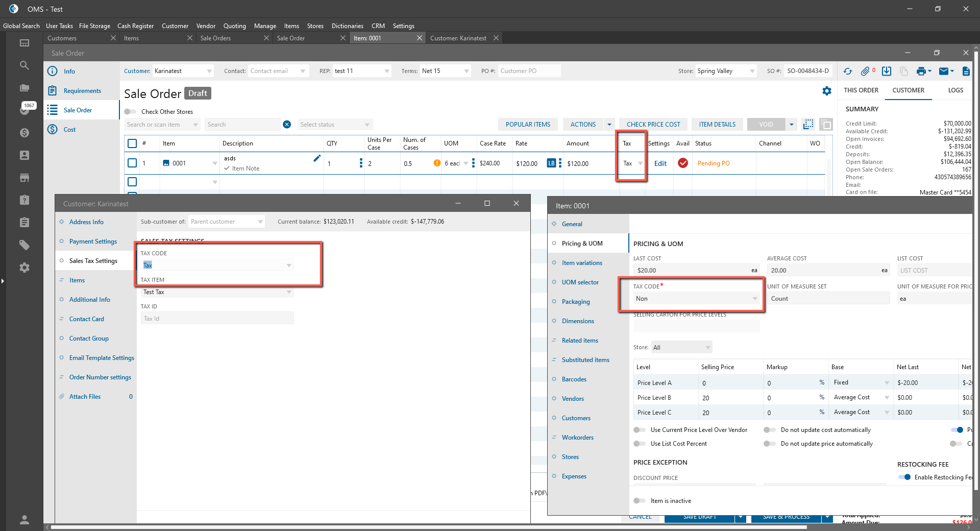The height and width of the screenshot is (531, 980).
Task: Open attachments via the paperclip icon
Action: pyautogui.click(x=865, y=71)
